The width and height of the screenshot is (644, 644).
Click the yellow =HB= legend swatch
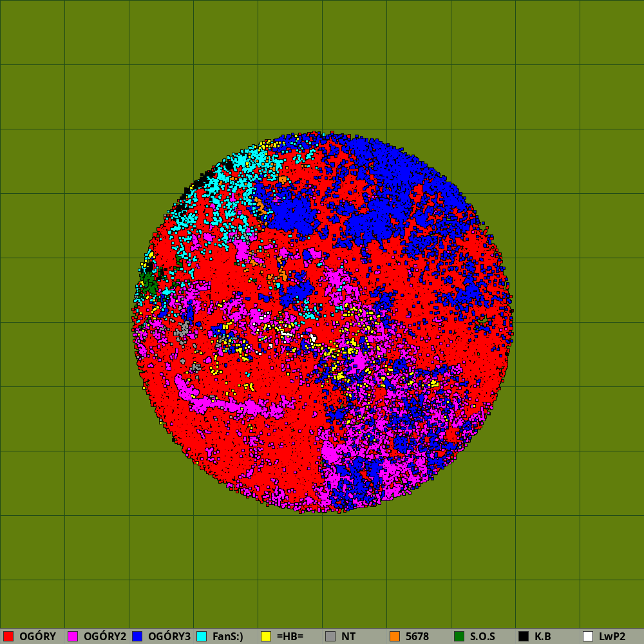point(266,636)
